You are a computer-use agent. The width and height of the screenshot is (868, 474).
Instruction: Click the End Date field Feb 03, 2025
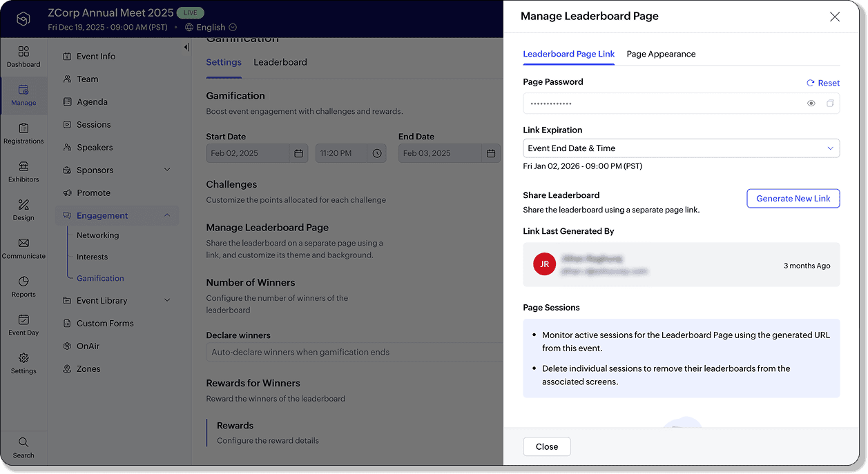(x=450, y=153)
